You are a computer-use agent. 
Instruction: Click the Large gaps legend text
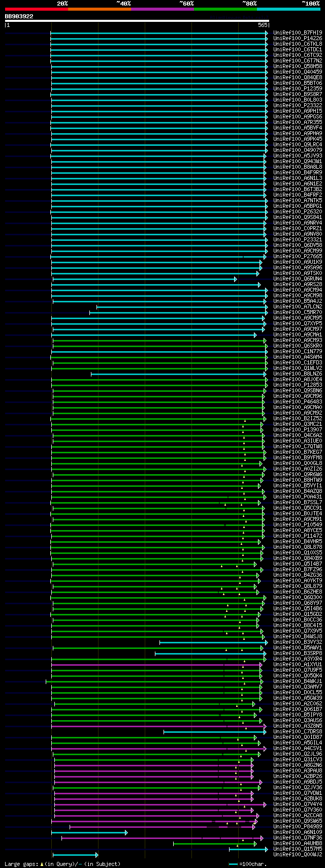pyautogui.click(x=62, y=864)
